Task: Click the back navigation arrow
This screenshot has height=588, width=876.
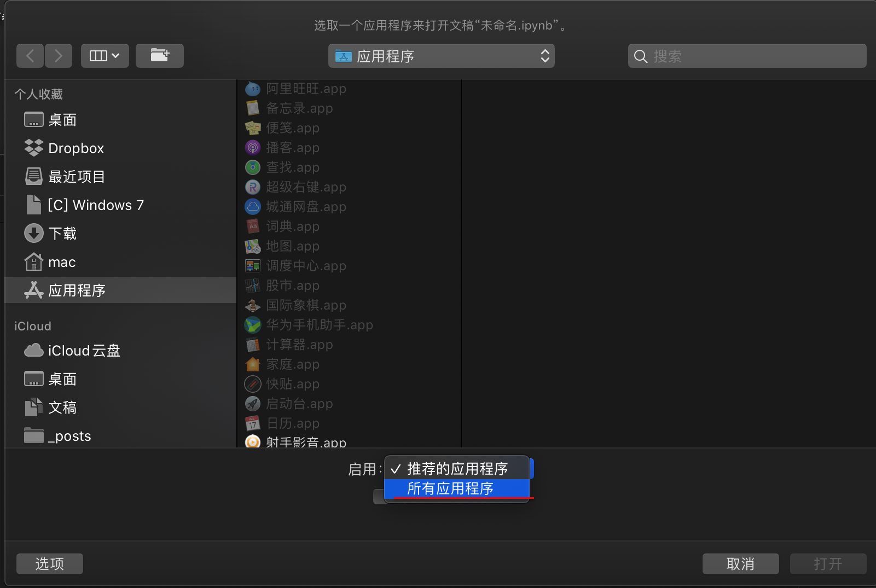Action: [31, 56]
